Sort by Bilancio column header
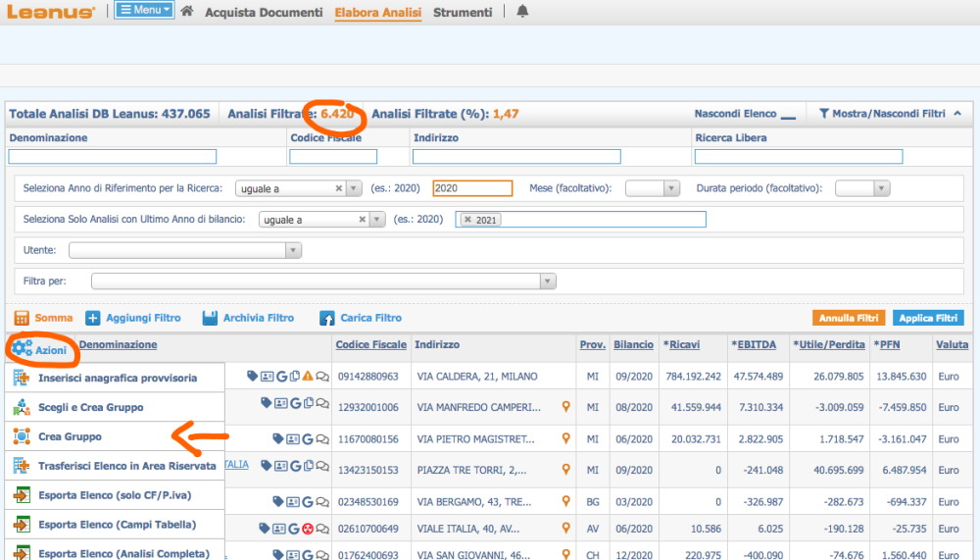This screenshot has width=980, height=560. (633, 345)
